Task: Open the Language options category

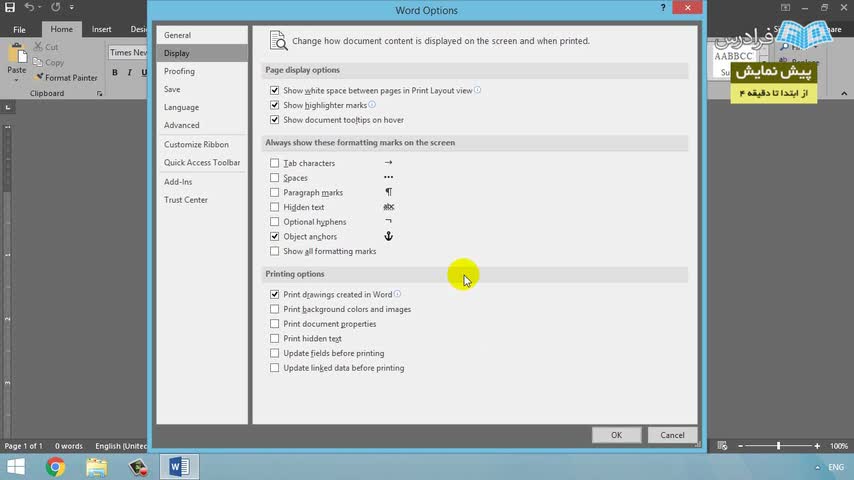Action: [x=202, y=107]
